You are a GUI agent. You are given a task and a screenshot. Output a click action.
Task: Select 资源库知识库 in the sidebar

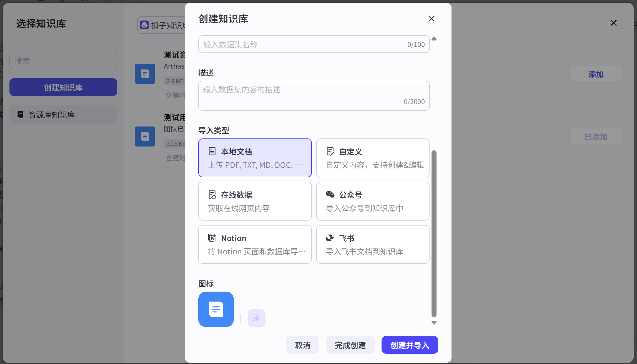pyautogui.click(x=63, y=114)
